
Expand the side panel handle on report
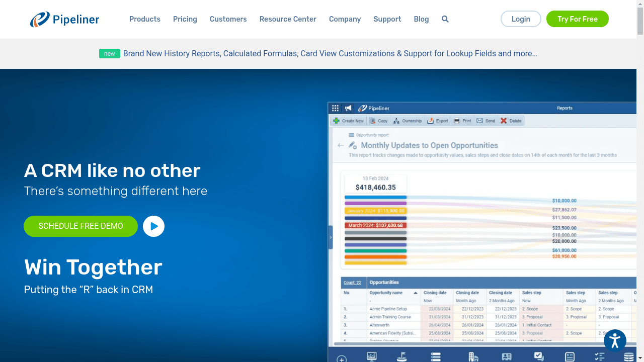(x=331, y=237)
